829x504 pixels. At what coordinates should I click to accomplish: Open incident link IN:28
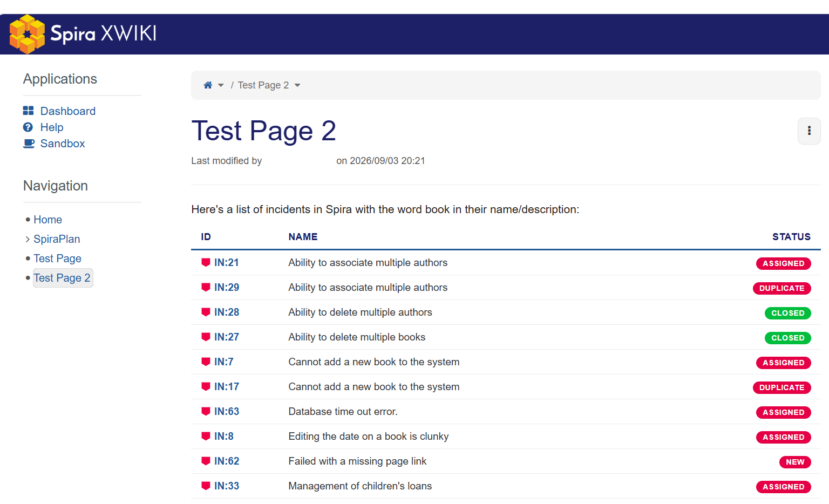[x=227, y=312]
